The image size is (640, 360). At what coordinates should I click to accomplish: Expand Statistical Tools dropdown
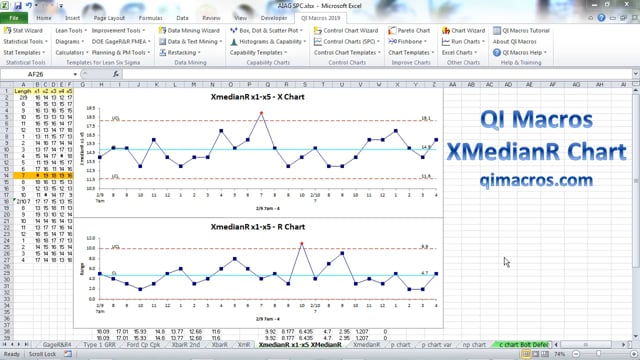pos(25,42)
